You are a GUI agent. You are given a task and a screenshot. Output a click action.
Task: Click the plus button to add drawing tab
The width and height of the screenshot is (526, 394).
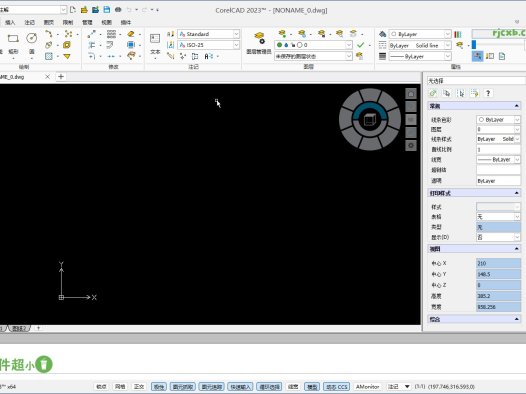pyautogui.click(x=61, y=77)
